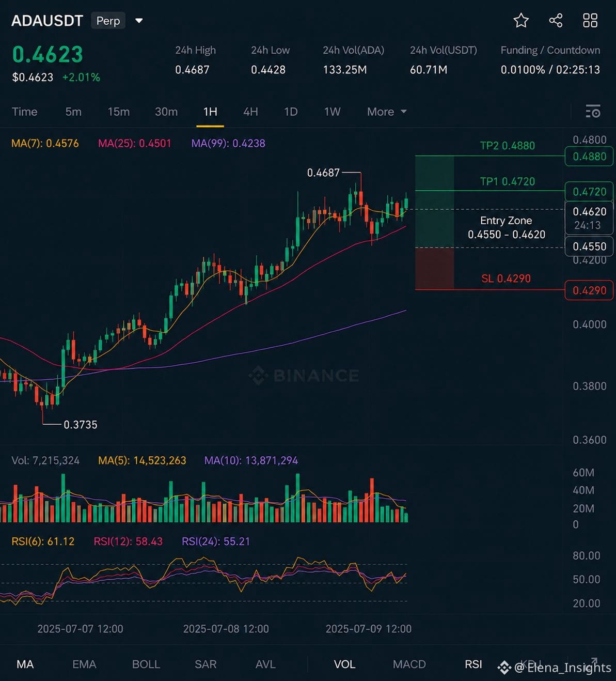The height and width of the screenshot is (681, 616).
Task: Toggle the BOLL indicator
Action: tap(146, 664)
